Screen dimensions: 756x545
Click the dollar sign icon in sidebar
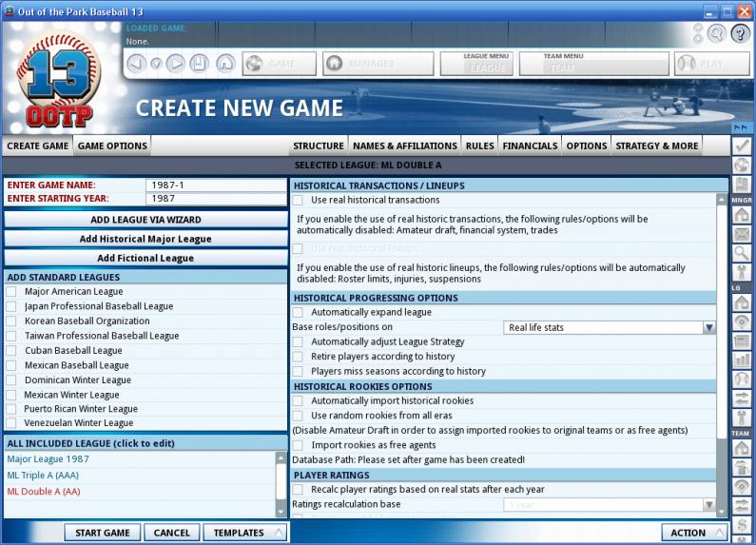pyautogui.click(x=742, y=526)
